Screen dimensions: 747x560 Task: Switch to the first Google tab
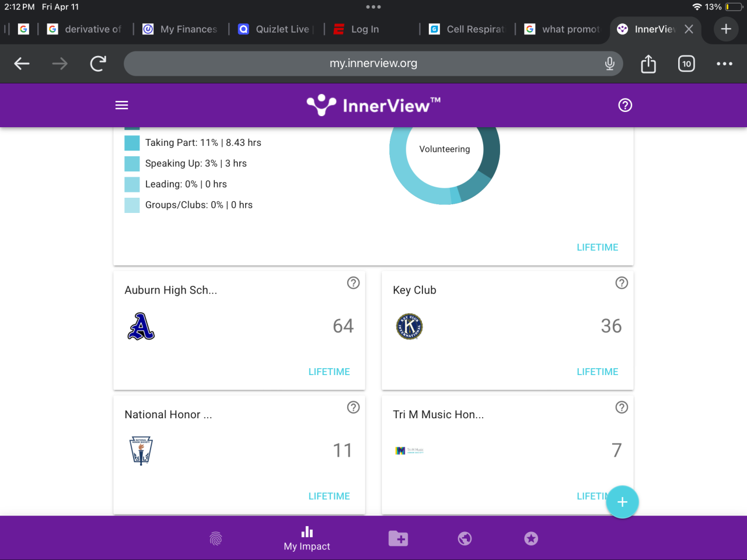pyautogui.click(x=23, y=29)
